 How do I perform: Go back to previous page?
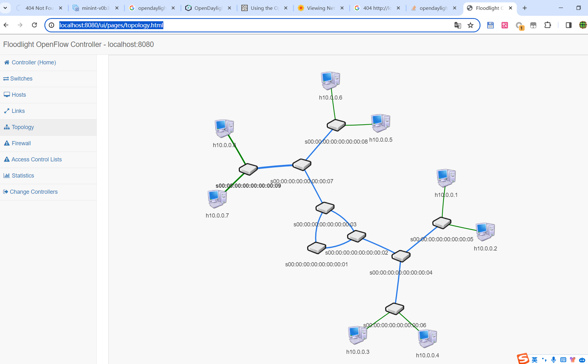pyautogui.click(x=6, y=25)
